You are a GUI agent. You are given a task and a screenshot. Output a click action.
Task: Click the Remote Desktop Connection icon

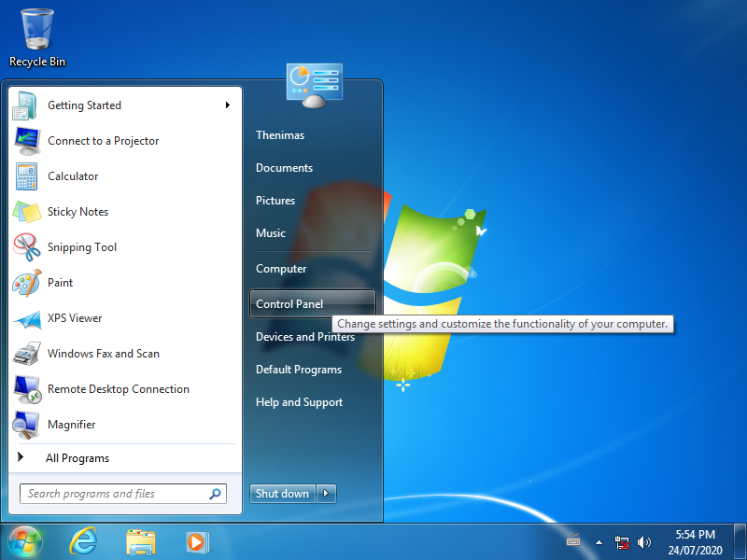[27, 389]
